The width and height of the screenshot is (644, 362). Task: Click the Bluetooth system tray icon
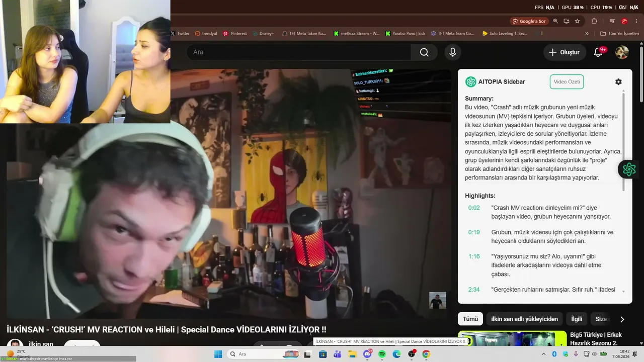553,354
